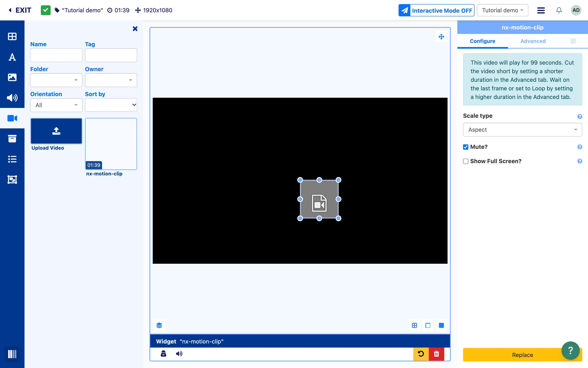Open the dotted grid positioning tab

(573, 41)
